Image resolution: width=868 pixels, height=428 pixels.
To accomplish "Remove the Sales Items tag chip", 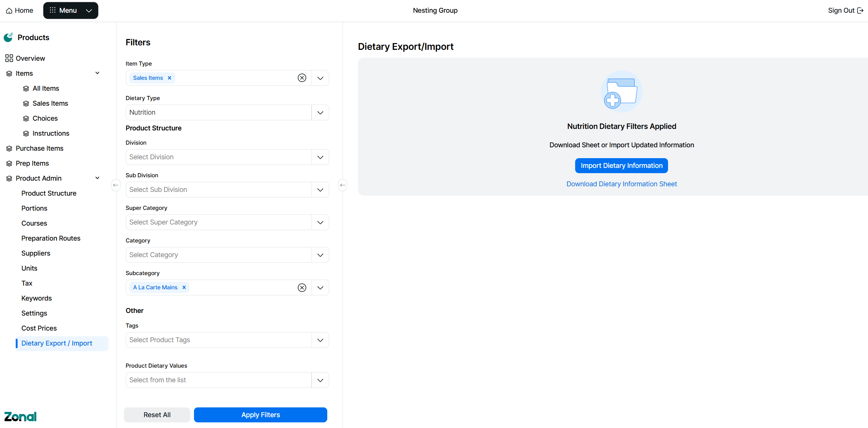I will pyautogui.click(x=169, y=78).
